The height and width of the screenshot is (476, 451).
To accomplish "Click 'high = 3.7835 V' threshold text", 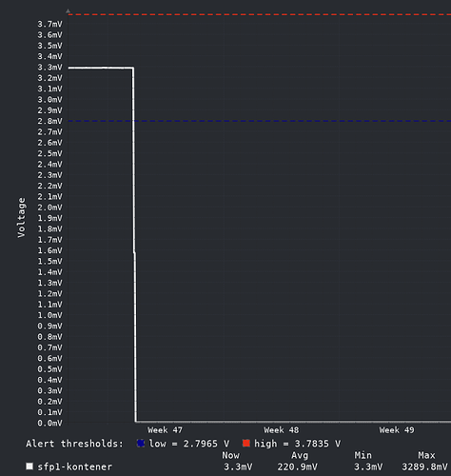I will tap(298, 444).
